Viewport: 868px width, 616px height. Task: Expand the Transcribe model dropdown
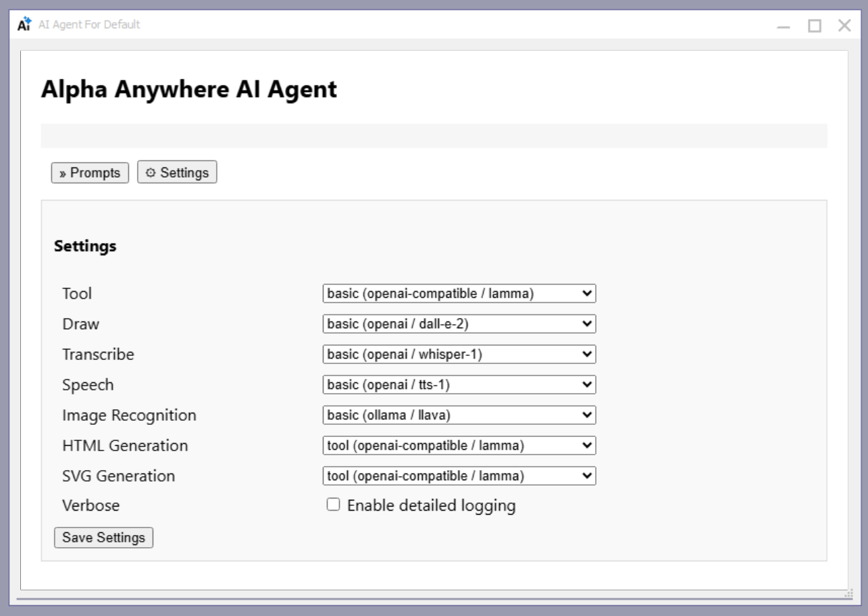459,354
